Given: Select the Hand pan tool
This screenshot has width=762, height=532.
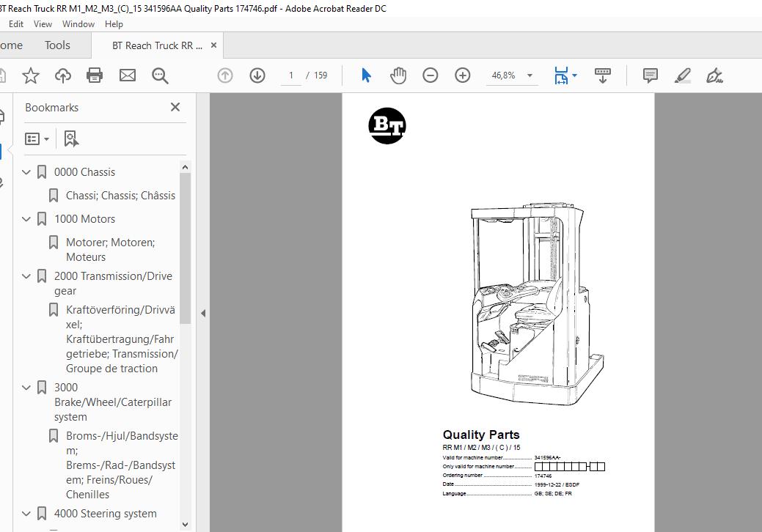Looking at the screenshot, I should point(398,75).
